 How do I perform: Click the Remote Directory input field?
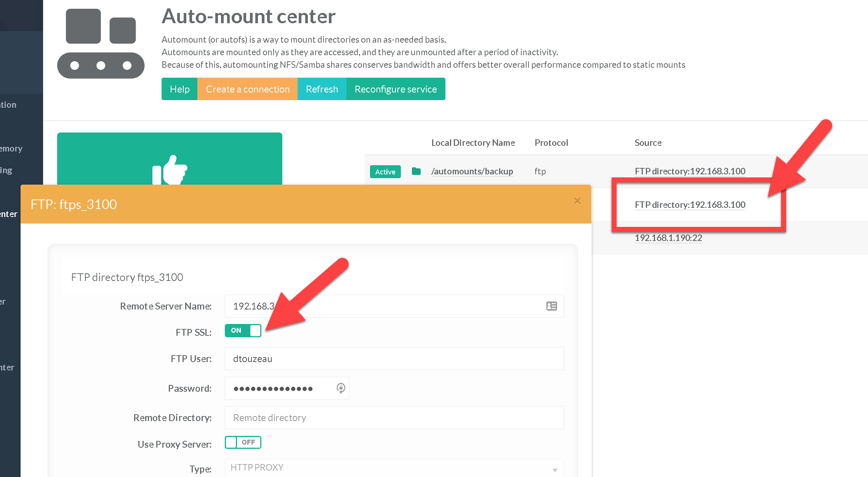click(x=394, y=418)
